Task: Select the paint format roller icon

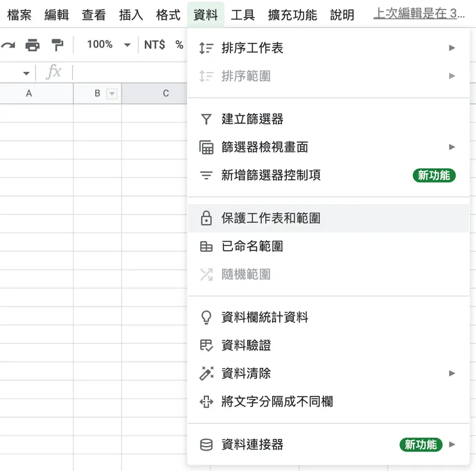Action: click(57, 45)
